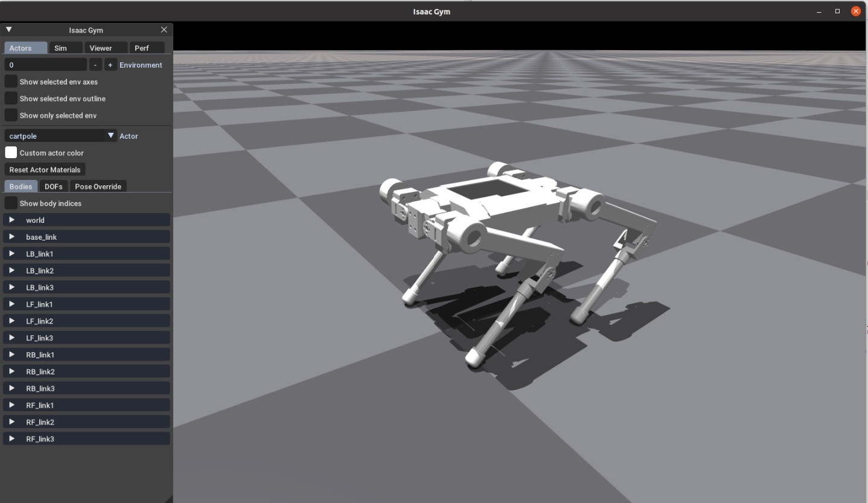Expand the LF_link2 body entry

click(x=11, y=321)
